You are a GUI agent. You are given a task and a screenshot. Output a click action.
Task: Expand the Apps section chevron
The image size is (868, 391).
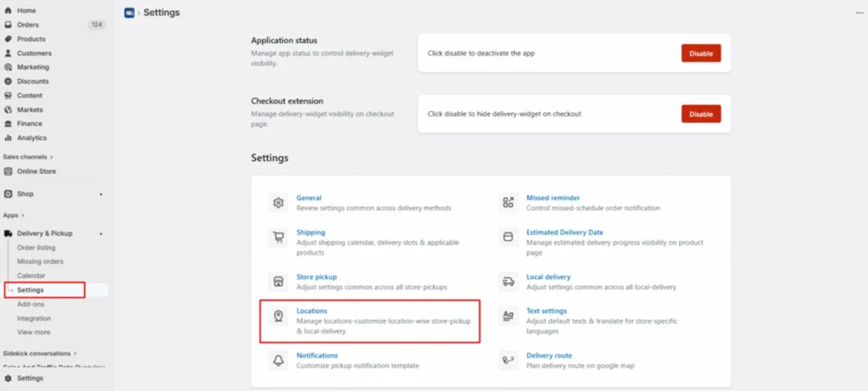pyautogui.click(x=23, y=215)
